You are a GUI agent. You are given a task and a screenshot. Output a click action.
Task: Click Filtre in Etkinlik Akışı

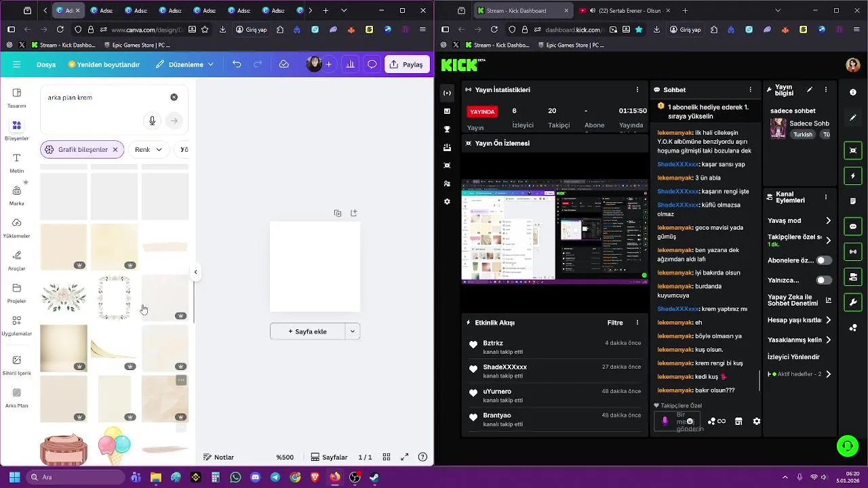pos(615,323)
